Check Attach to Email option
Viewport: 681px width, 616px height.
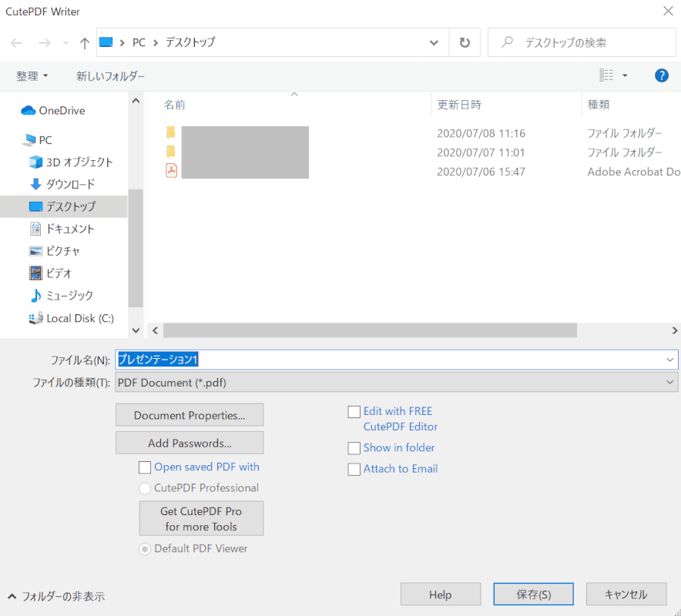pyautogui.click(x=354, y=469)
